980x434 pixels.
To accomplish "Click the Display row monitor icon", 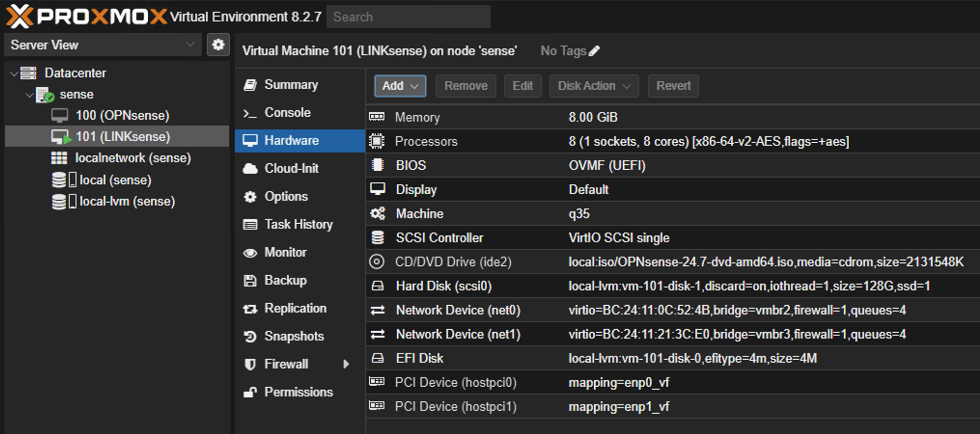I will point(378,189).
